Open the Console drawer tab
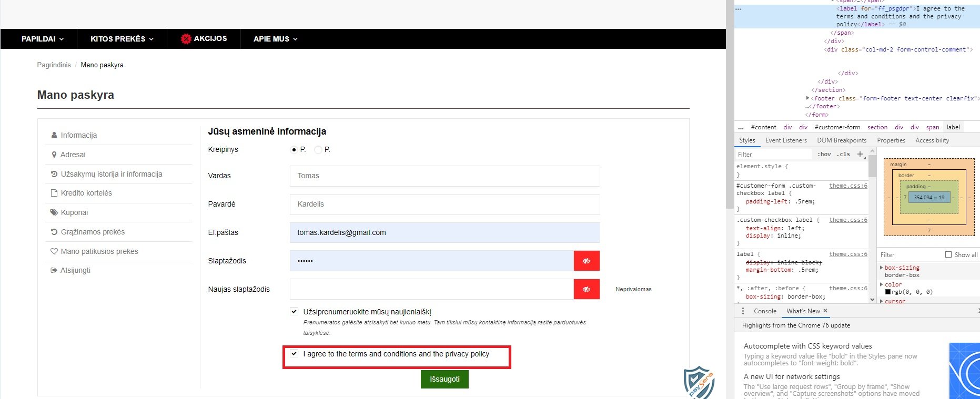This screenshot has height=399, width=980. tap(765, 311)
